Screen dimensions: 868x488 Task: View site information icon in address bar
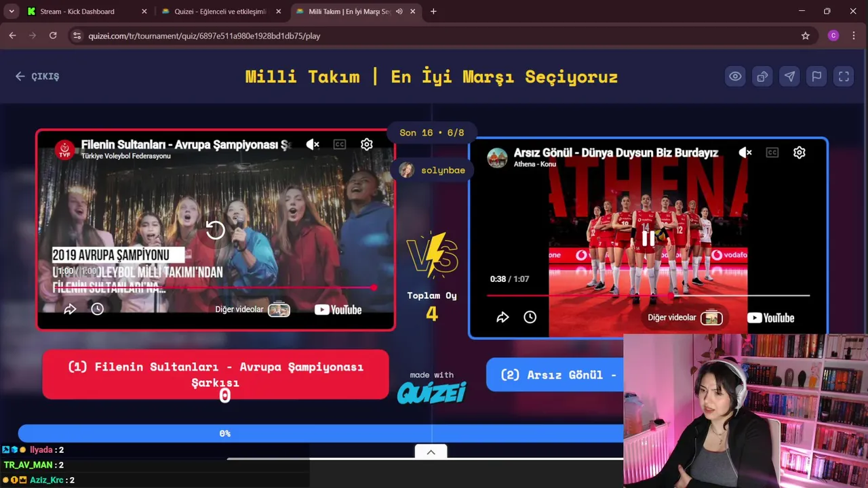pyautogui.click(x=77, y=36)
